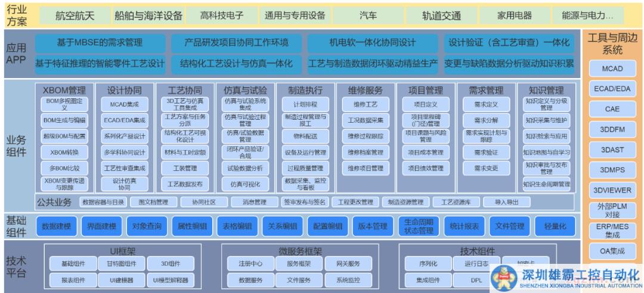
Task: Select 维修工艺 under 维修服务
Action: (364, 104)
